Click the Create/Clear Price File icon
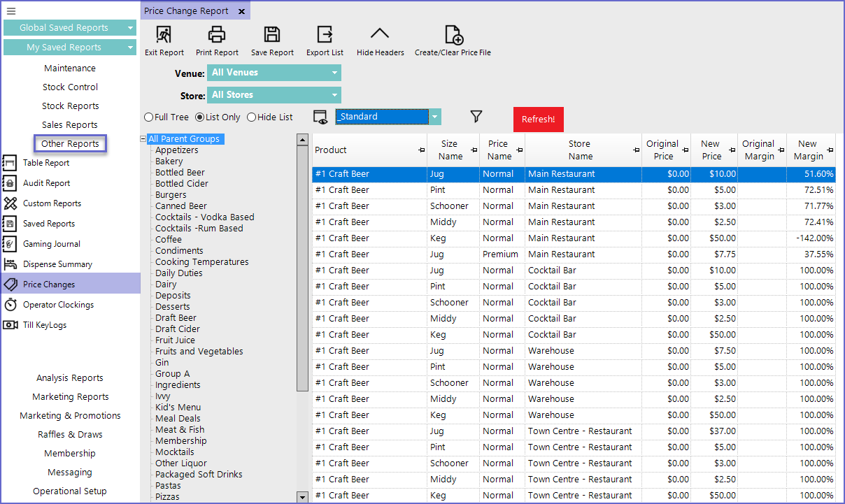The image size is (845, 504). tap(453, 35)
